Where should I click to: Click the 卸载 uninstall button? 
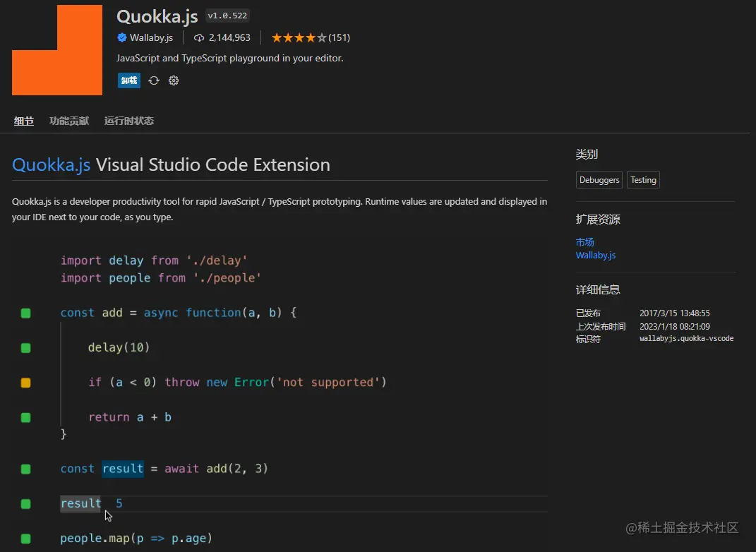[128, 80]
